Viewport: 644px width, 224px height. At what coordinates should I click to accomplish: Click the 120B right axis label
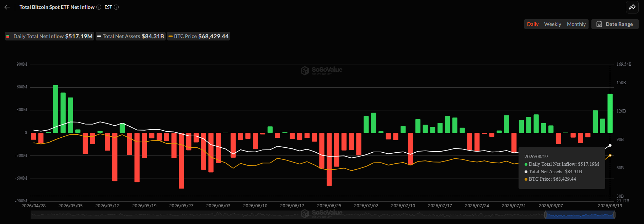(621, 111)
